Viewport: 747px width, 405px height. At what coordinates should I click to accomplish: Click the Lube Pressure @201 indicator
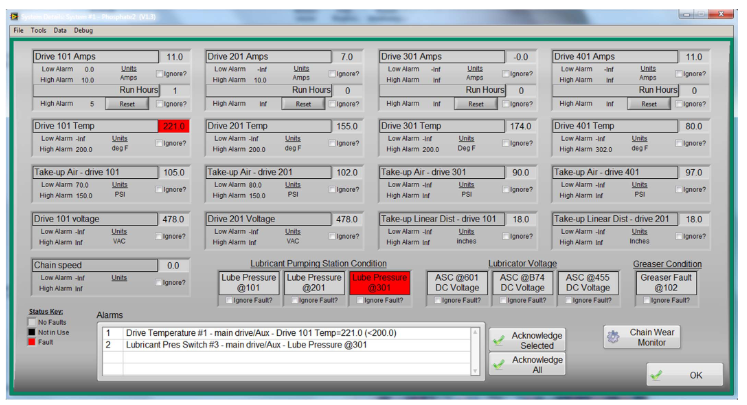pyautogui.click(x=314, y=283)
